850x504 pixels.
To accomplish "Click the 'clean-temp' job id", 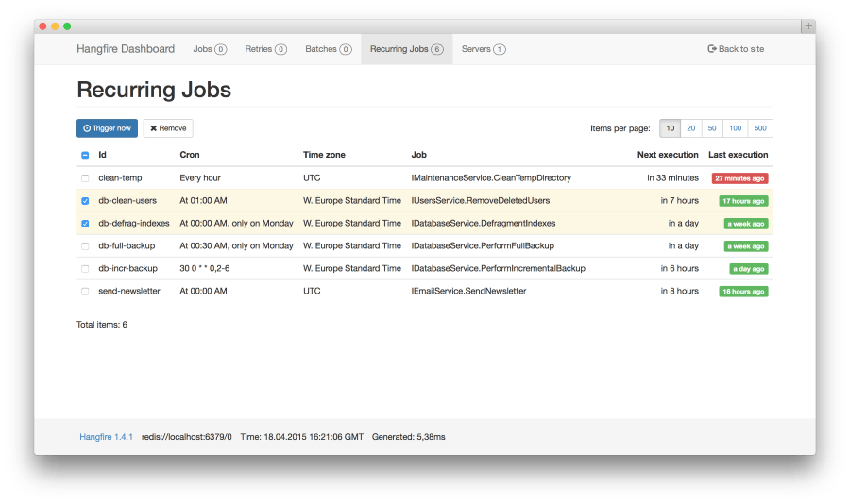I will coord(120,177).
